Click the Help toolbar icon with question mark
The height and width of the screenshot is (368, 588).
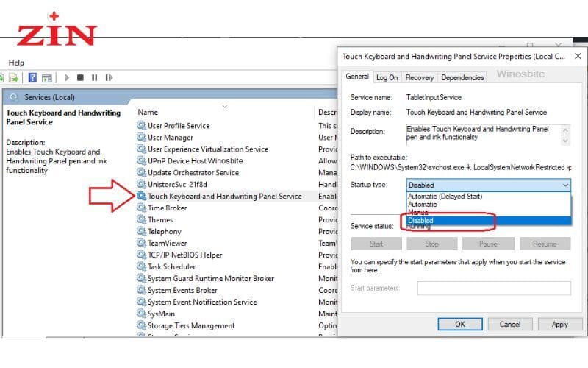32,78
